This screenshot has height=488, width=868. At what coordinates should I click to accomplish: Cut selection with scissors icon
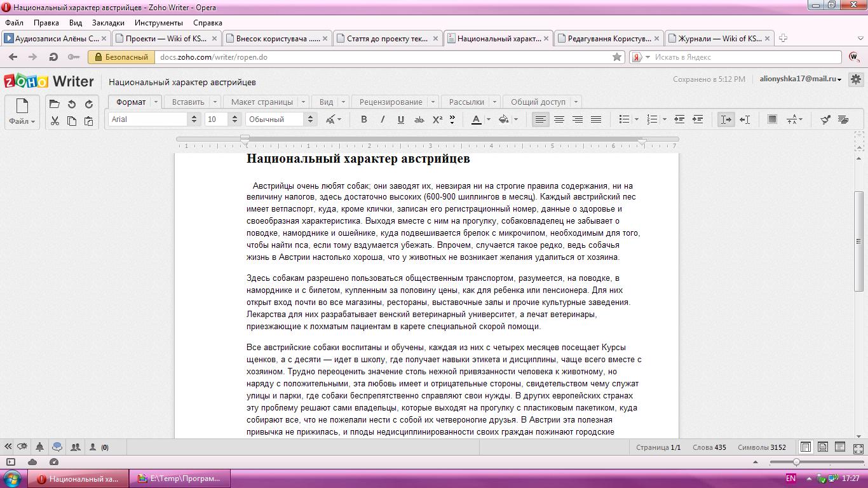pyautogui.click(x=55, y=121)
